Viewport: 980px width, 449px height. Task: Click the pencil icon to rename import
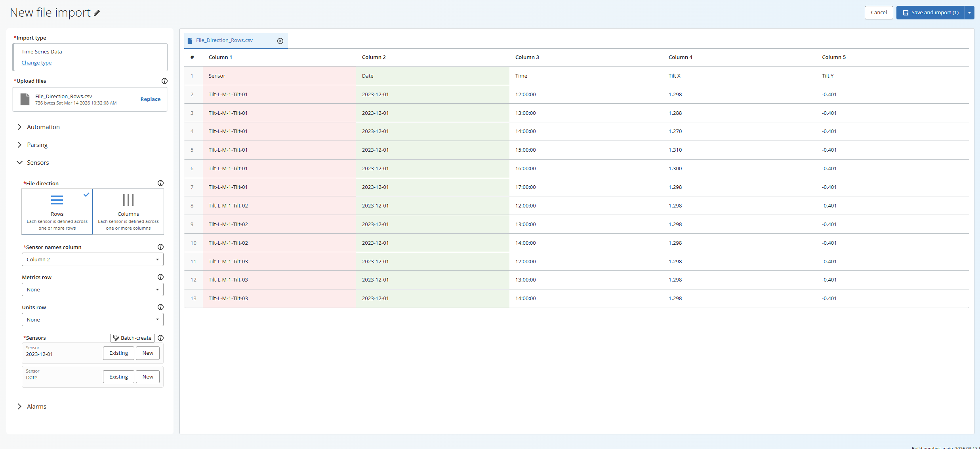click(x=97, y=13)
